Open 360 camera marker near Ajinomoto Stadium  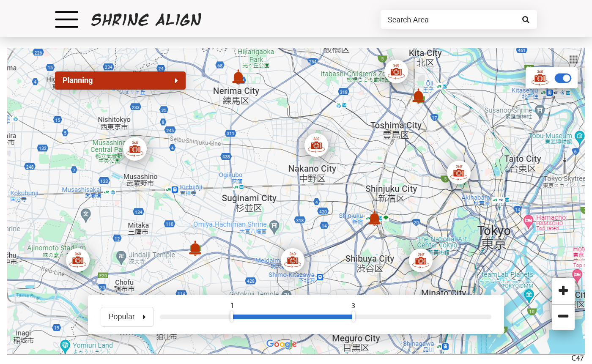click(x=78, y=260)
